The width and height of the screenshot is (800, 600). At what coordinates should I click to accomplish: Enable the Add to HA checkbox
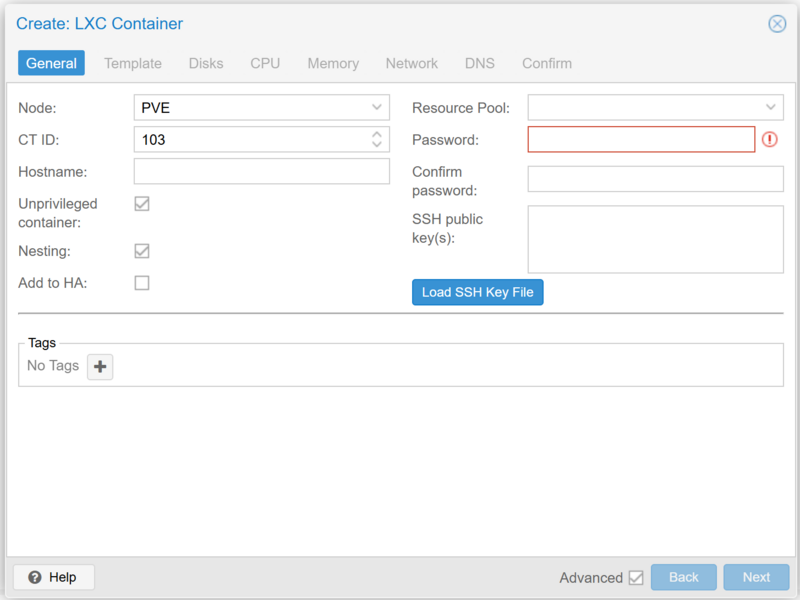coord(142,283)
